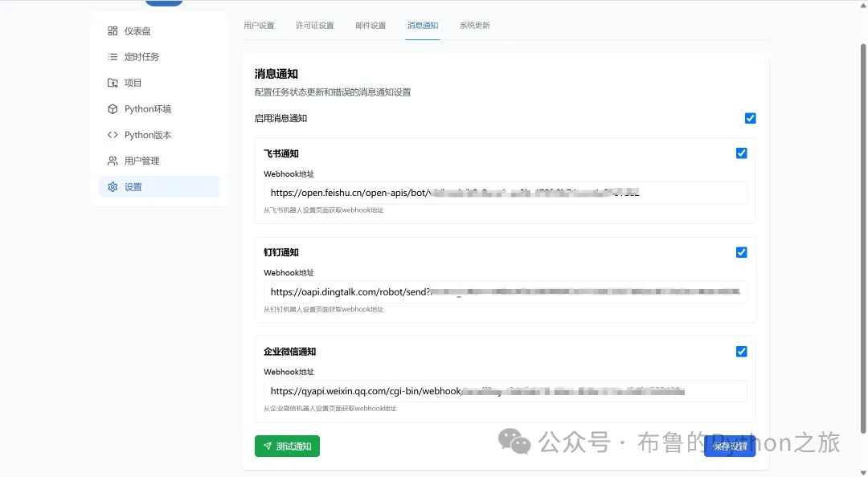
Task: Click the hint 从飞书机器人设置页面获取webhook地址
Action: point(323,210)
